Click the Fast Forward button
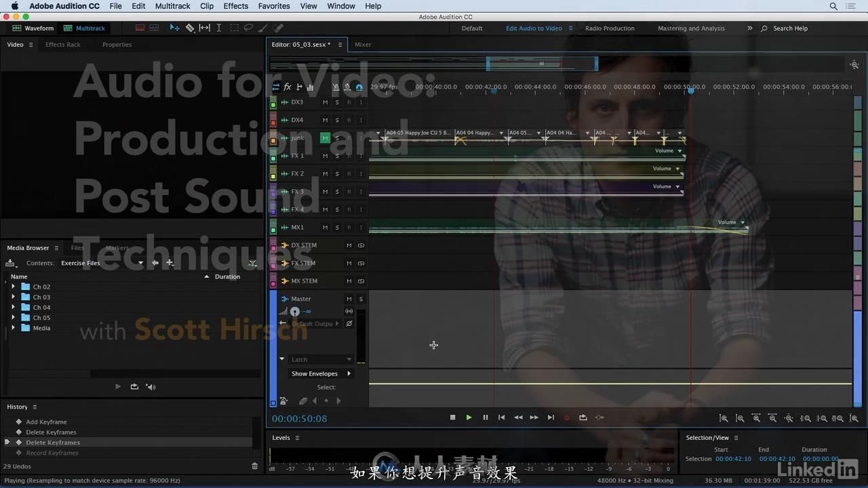868x488 pixels. coord(534,418)
